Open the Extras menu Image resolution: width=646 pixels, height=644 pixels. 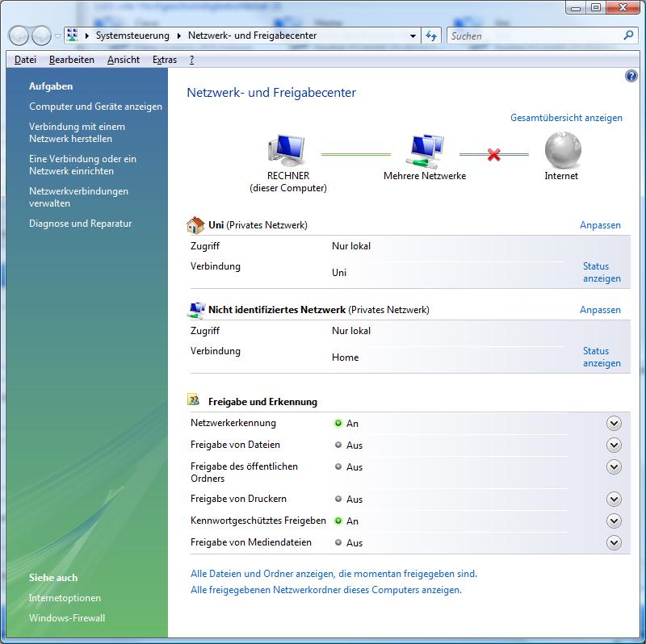pos(165,60)
